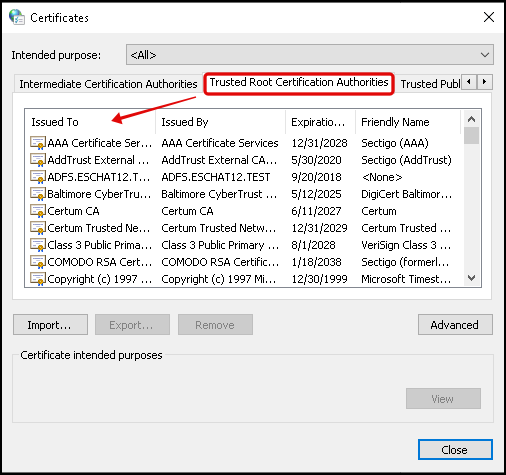Click the list scrollbar down arrow
The width and height of the screenshot is (506, 475).
(471, 278)
